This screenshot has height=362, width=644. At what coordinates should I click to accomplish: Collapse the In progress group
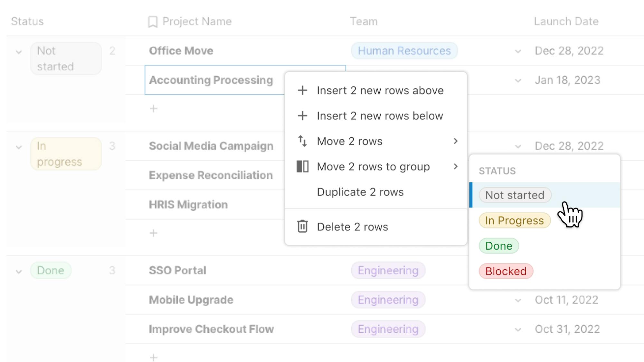(x=19, y=147)
